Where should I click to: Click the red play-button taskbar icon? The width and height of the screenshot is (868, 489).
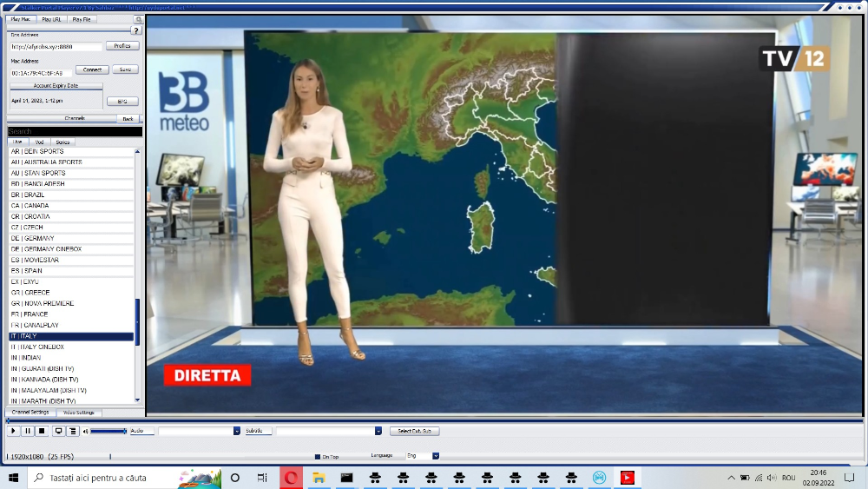point(628,478)
